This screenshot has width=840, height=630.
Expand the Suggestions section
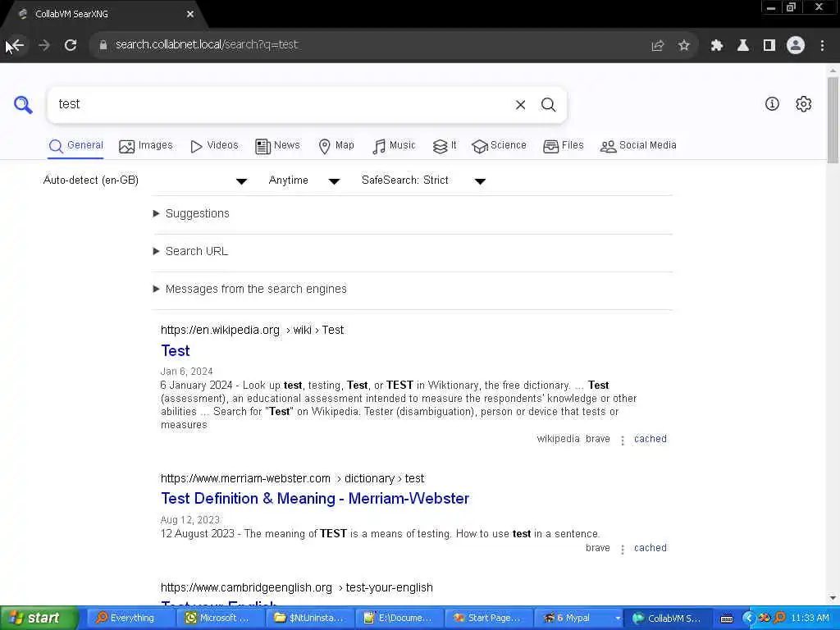coord(192,214)
